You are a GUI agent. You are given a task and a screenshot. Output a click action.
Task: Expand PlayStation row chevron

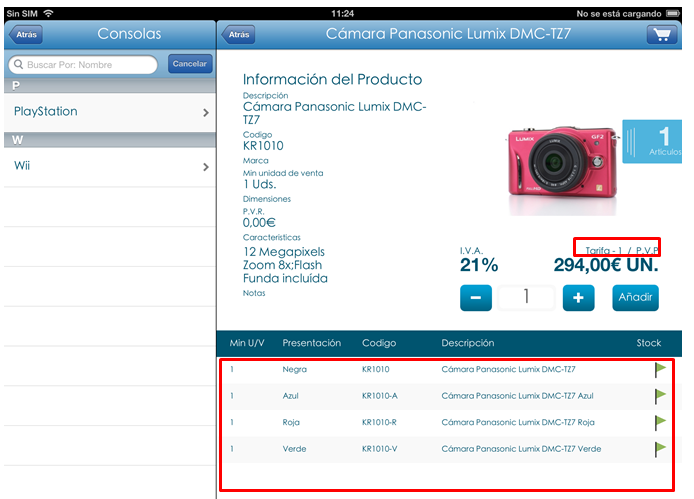pos(206,113)
